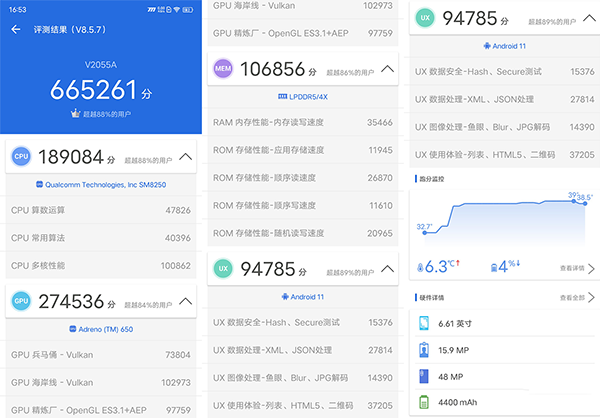The image size is (600, 418).
Task: Collapse the CPU 189084 score section
Action: point(186,157)
